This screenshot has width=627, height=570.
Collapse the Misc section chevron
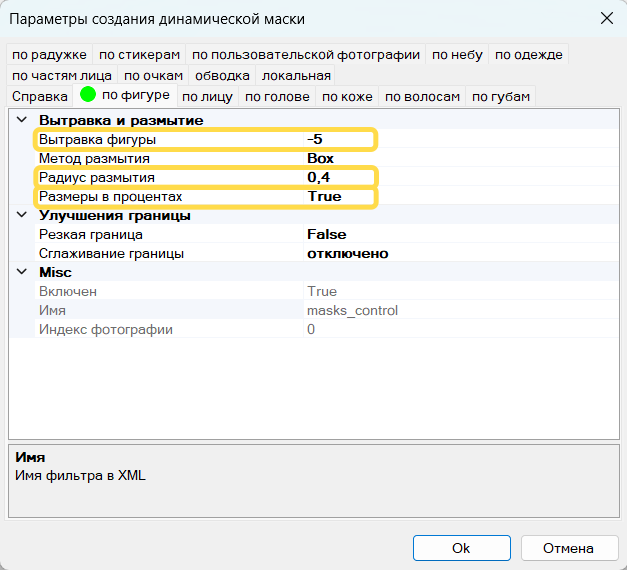click(x=22, y=272)
